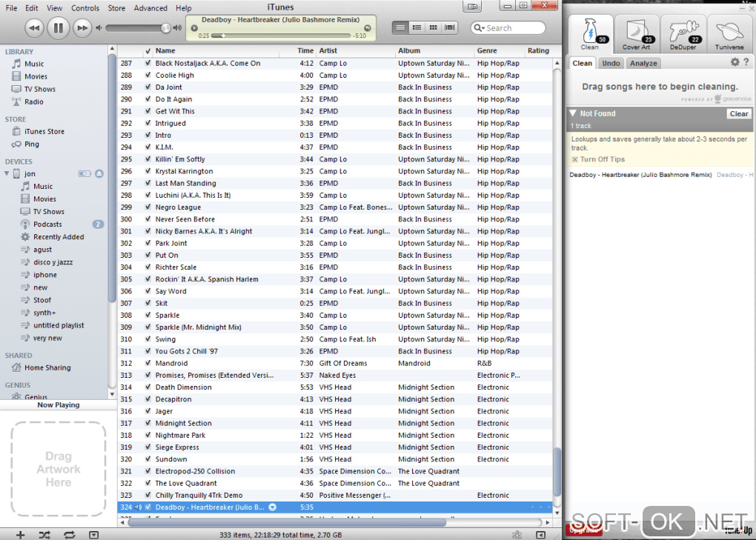The image size is (756, 540).
Task: Open the Edit menu
Action: (32, 7)
